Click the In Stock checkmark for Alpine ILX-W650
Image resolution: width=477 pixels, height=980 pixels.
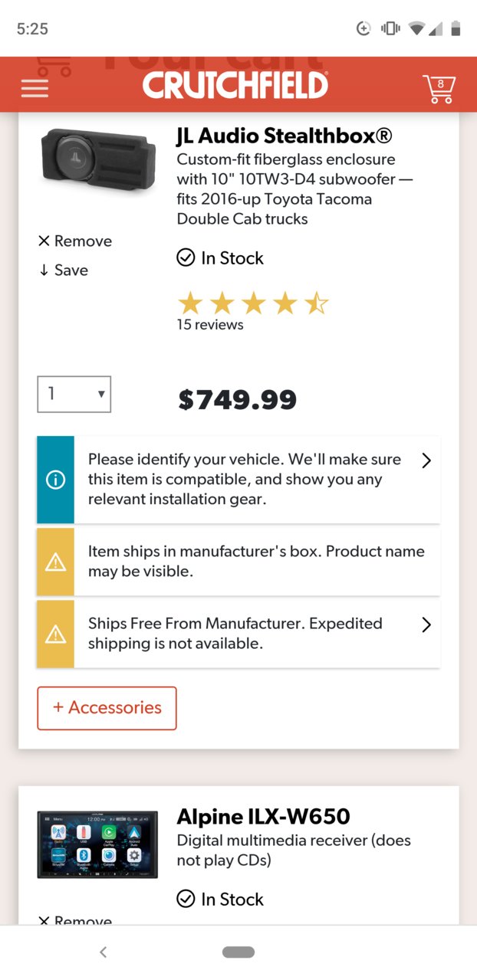186,899
